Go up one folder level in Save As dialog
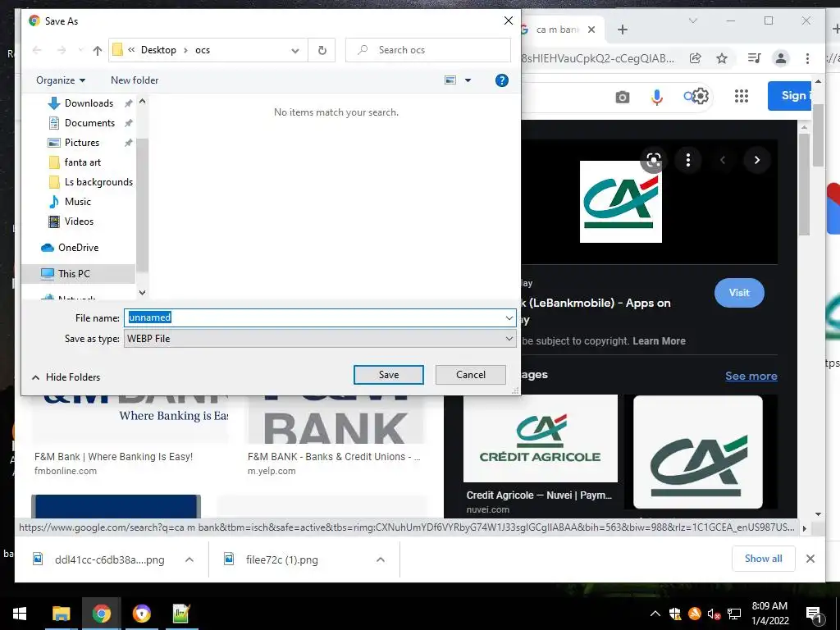The height and width of the screenshot is (630, 840). pos(97,50)
